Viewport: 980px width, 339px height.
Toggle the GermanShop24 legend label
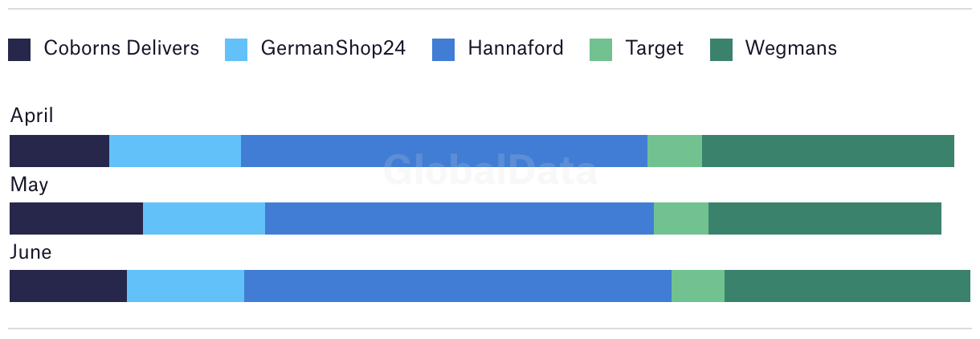333,48
